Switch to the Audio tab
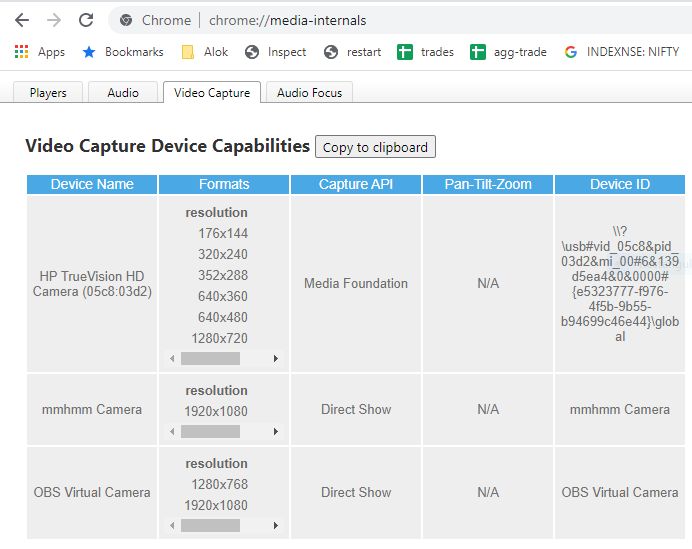The width and height of the screenshot is (692, 549). [123, 93]
